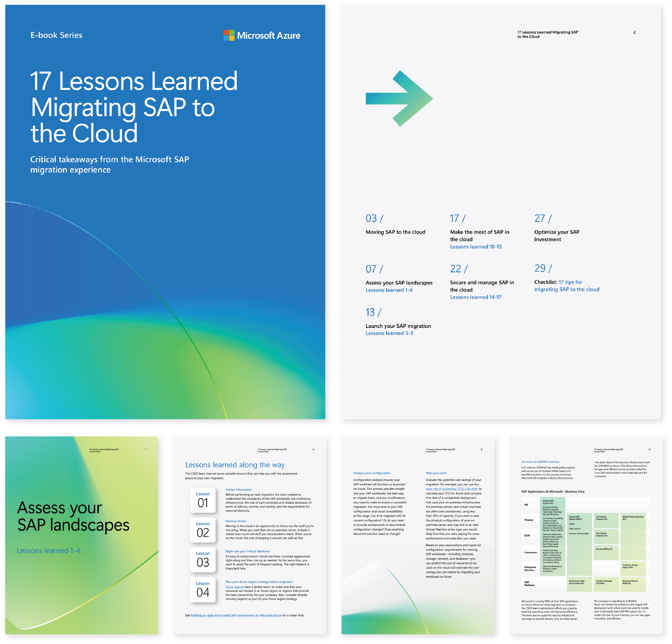Image resolution: width=672 pixels, height=644 pixels.
Task: Click the 'Remove clutter' lesson heading
Action: pos(236,521)
